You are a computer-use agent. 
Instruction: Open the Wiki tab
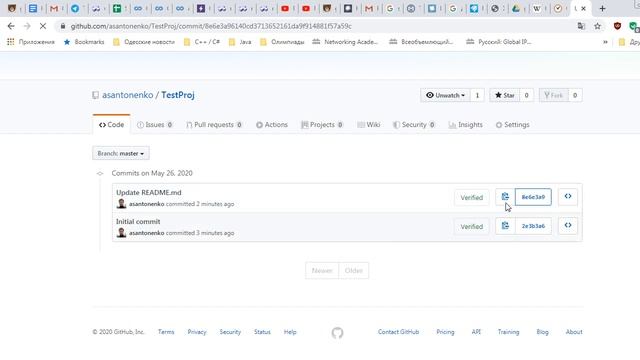[x=369, y=124]
